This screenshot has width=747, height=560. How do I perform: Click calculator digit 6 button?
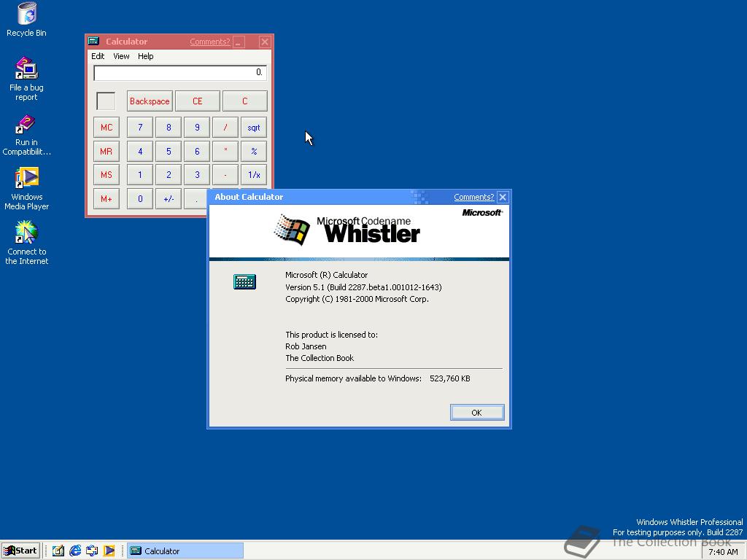point(197,152)
